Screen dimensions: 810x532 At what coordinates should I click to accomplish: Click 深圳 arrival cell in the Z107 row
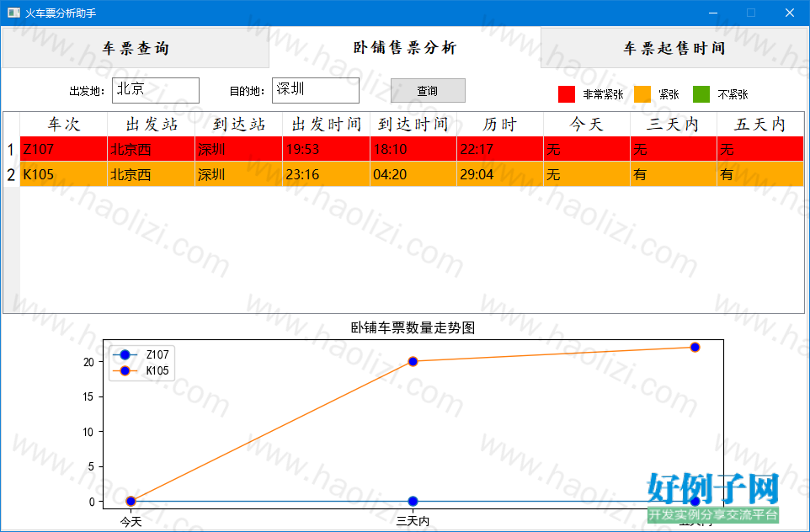(238, 149)
